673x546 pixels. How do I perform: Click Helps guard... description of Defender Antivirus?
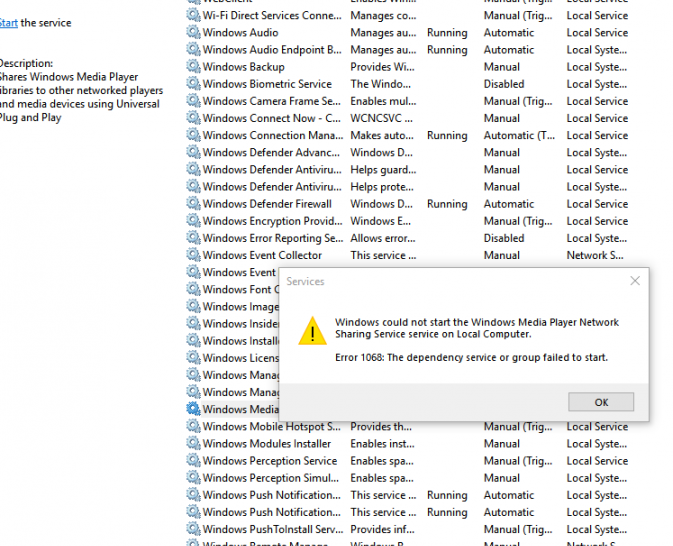point(383,170)
